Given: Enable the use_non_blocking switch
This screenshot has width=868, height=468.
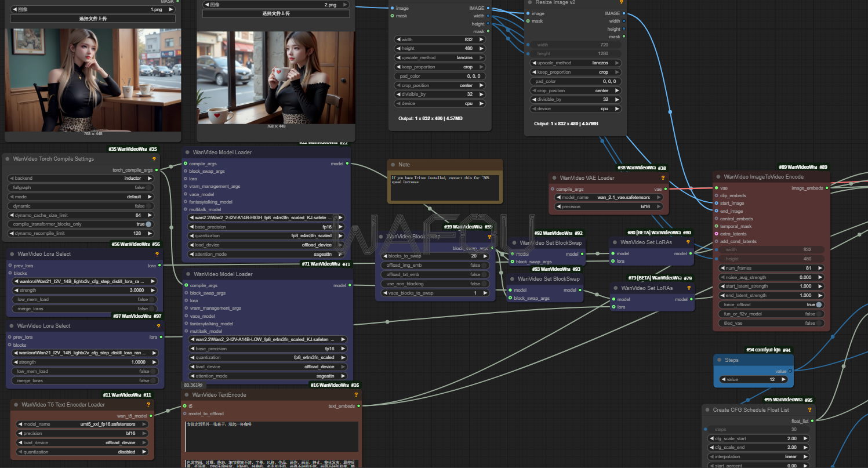Looking at the screenshot, I should (485, 284).
